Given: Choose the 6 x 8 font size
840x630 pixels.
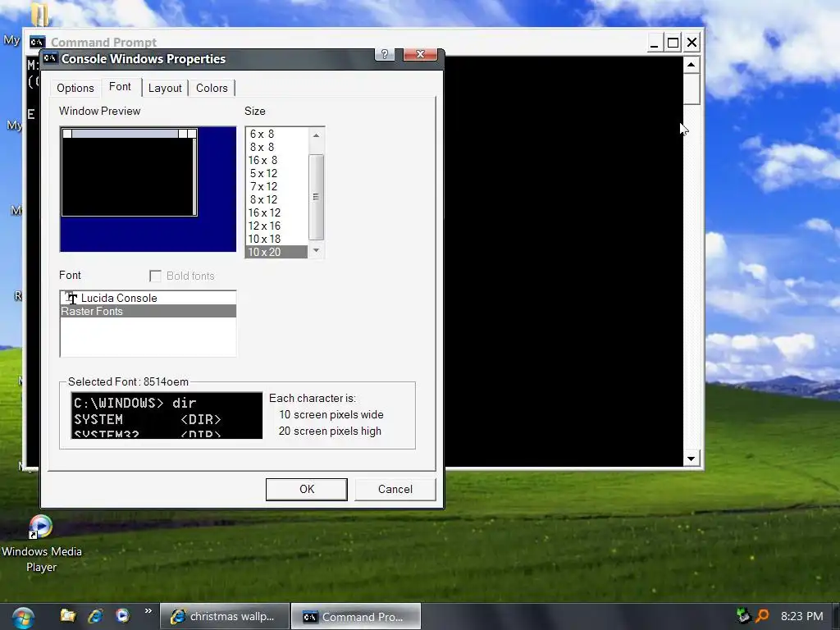Looking at the screenshot, I should point(276,134).
